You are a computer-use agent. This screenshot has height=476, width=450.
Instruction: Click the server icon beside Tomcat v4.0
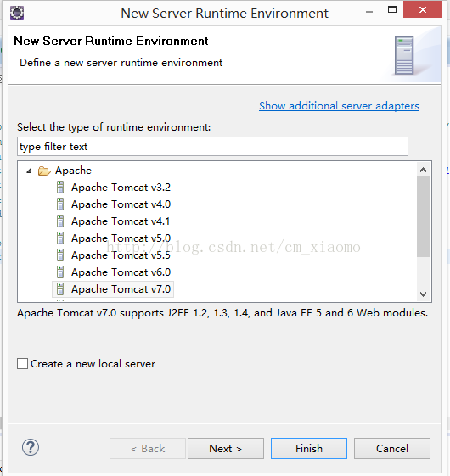[x=60, y=204]
